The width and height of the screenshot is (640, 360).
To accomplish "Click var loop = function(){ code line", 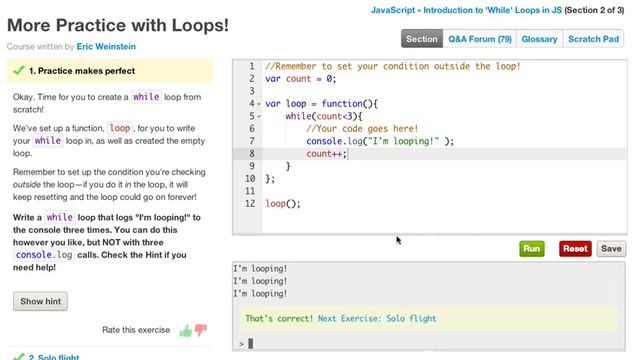I will (322, 104).
